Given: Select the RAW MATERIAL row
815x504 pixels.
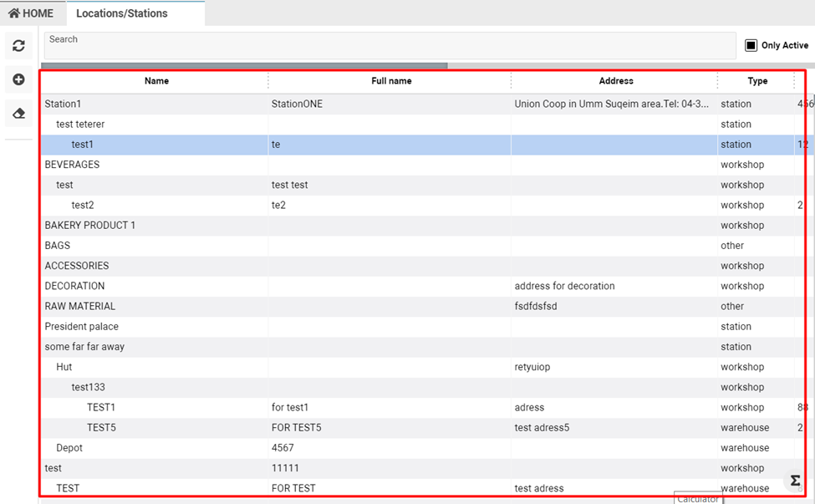Looking at the screenshot, I should tap(80, 307).
